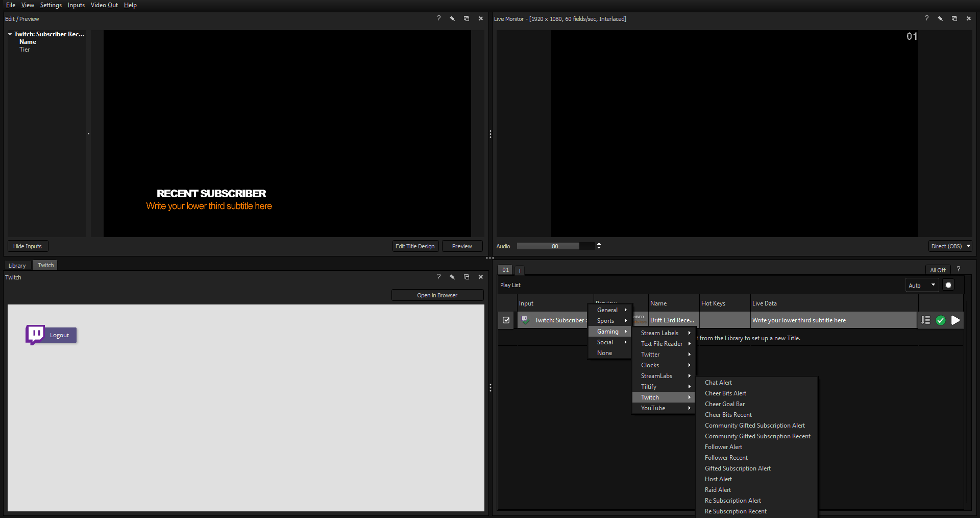Switch to the Library tab

pos(17,266)
